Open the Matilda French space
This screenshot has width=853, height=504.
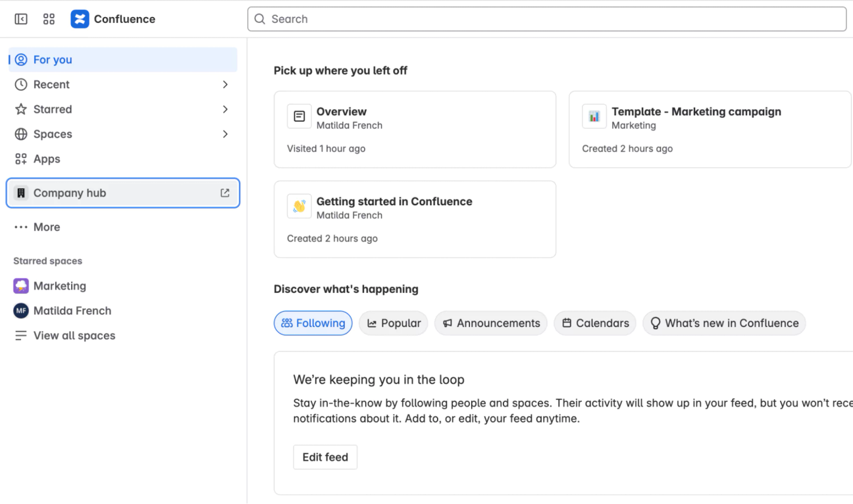click(x=70, y=311)
